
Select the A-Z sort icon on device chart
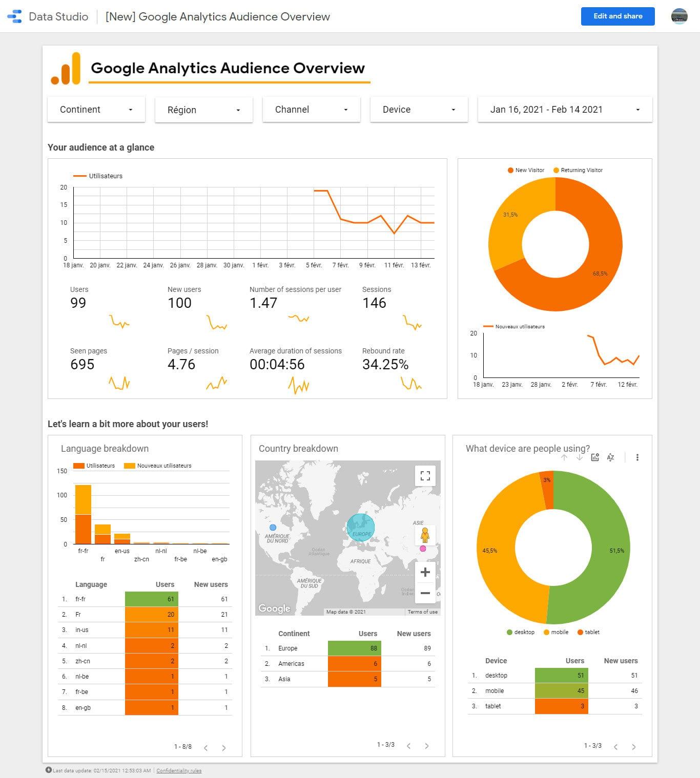(x=610, y=457)
